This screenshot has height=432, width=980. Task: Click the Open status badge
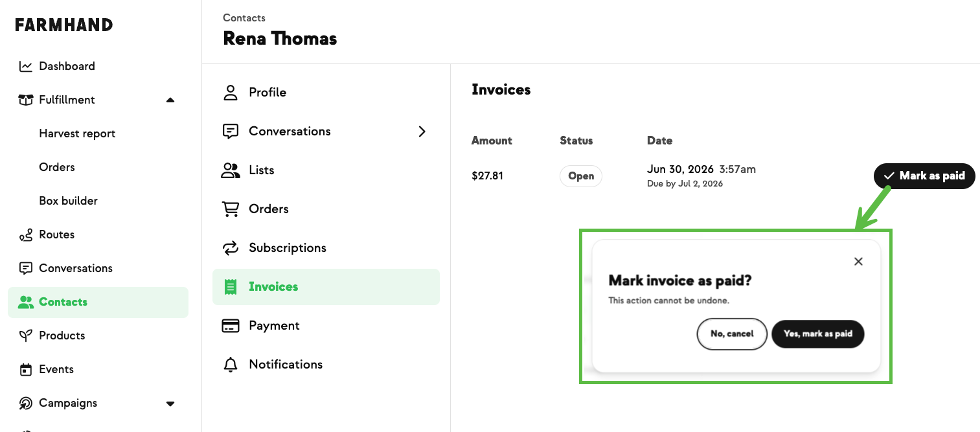tap(581, 176)
